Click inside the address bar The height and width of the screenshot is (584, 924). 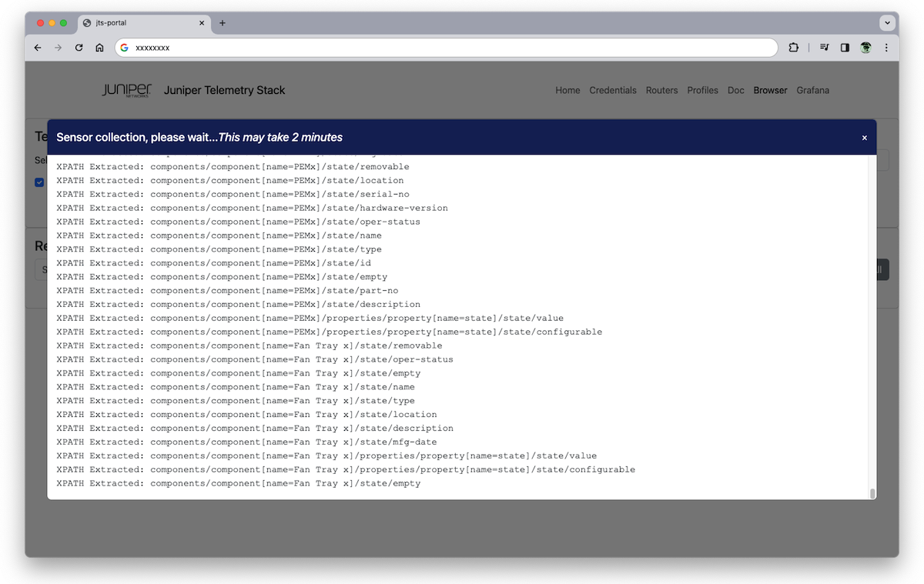coord(308,47)
